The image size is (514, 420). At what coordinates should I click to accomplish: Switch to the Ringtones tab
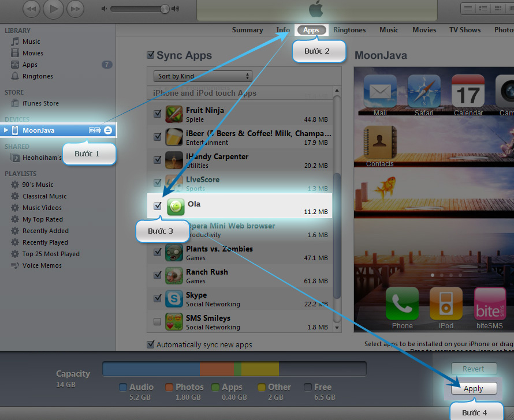click(349, 30)
